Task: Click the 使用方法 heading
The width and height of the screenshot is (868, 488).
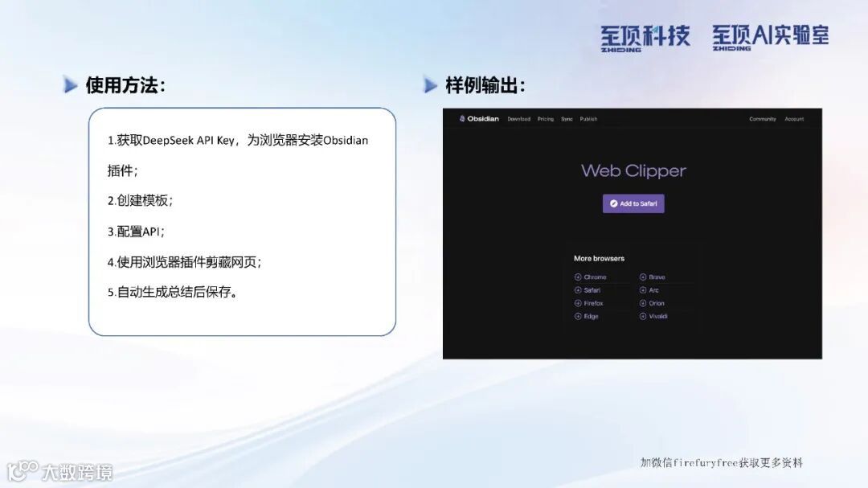Action: (x=125, y=85)
